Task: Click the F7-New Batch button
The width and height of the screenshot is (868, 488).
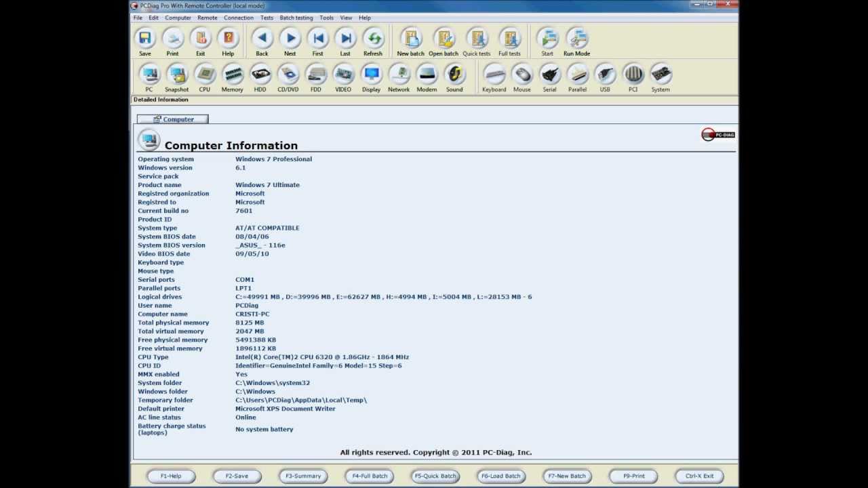Action: [x=567, y=476]
